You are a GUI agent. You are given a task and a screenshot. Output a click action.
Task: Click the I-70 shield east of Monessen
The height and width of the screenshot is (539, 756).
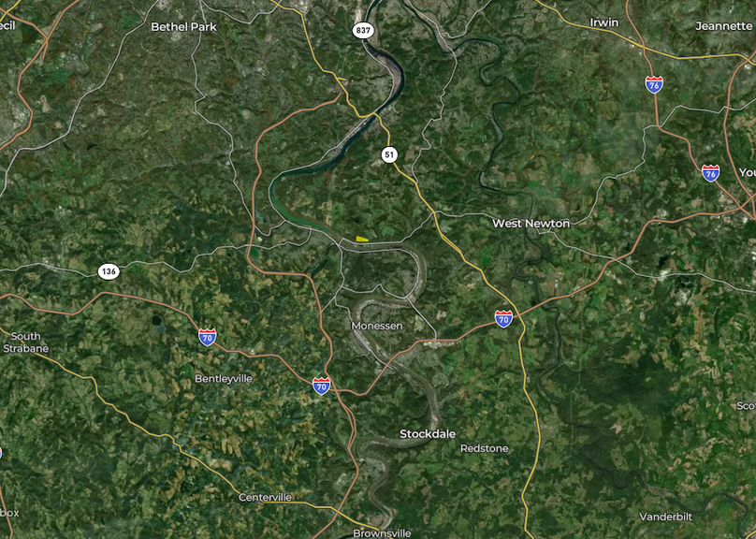coord(503,319)
